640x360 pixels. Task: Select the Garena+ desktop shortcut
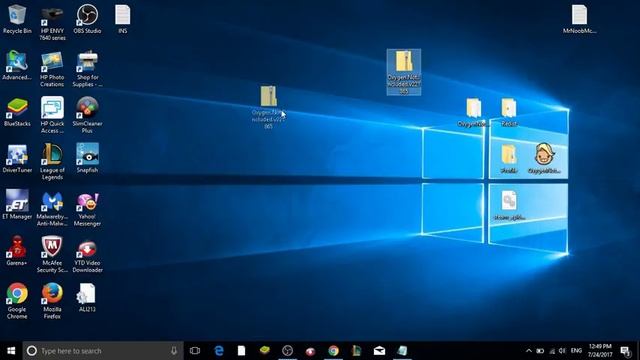[17, 251]
